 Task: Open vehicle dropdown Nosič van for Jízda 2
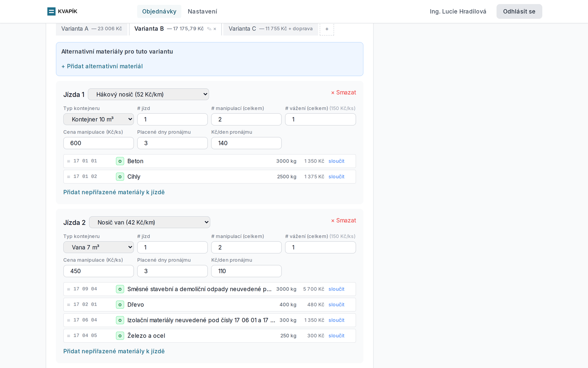coord(150,222)
